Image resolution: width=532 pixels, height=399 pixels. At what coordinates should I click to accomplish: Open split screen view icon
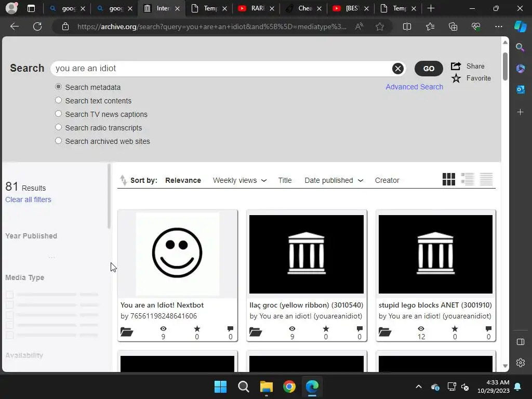point(407,26)
